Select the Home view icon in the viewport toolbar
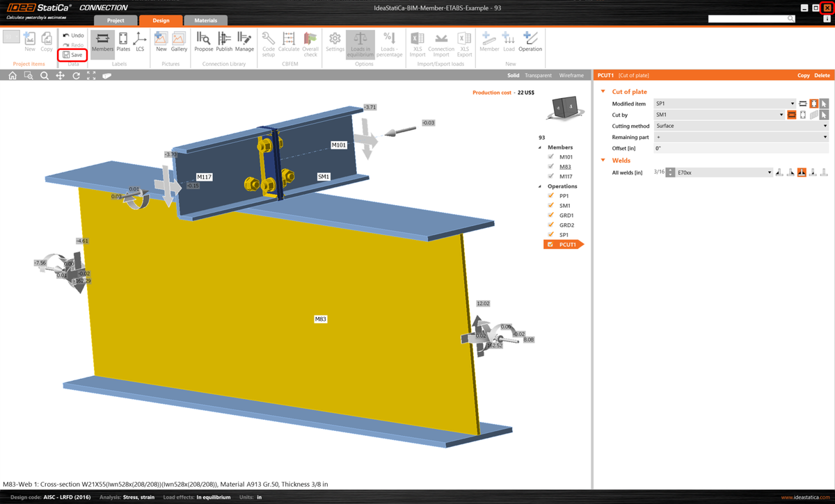Image resolution: width=835 pixels, height=504 pixels. click(x=13, y=75)
